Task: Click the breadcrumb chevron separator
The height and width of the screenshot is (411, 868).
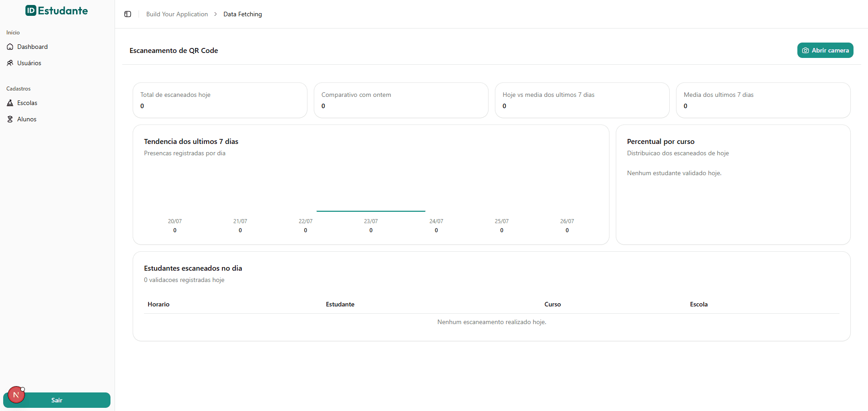Action: [216, 14]
